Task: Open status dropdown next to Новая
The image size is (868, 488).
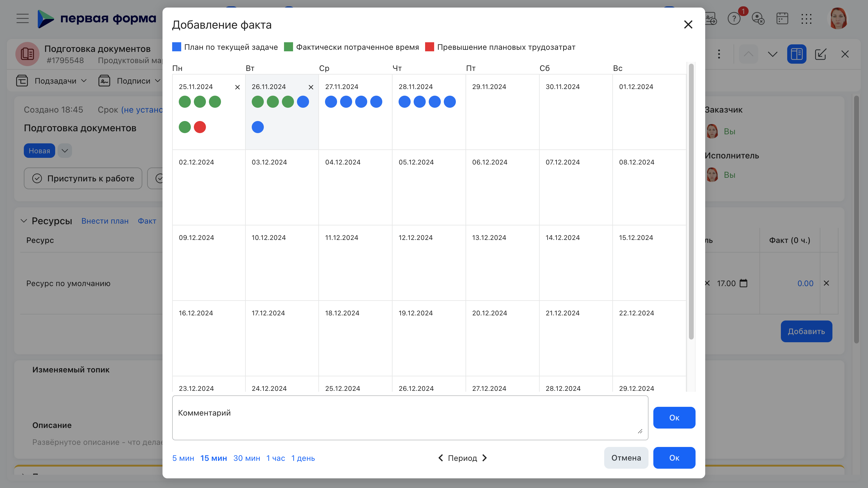Action: click(65, 151)
